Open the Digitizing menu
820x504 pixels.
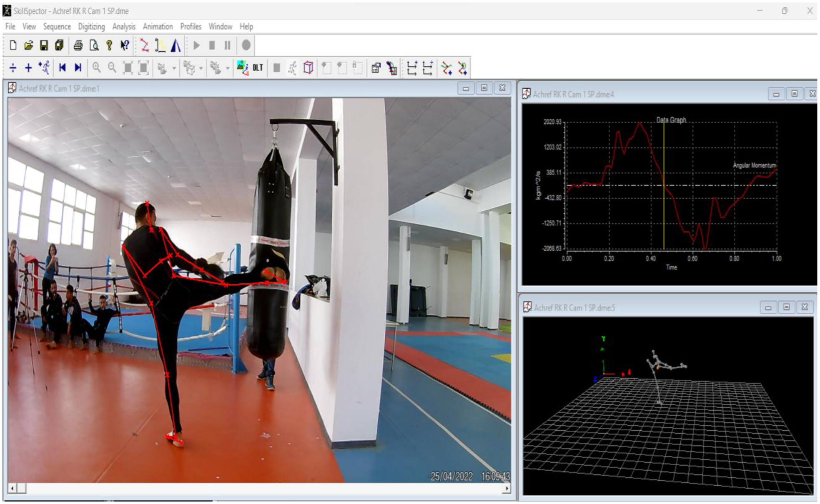[x=91, y=27]
